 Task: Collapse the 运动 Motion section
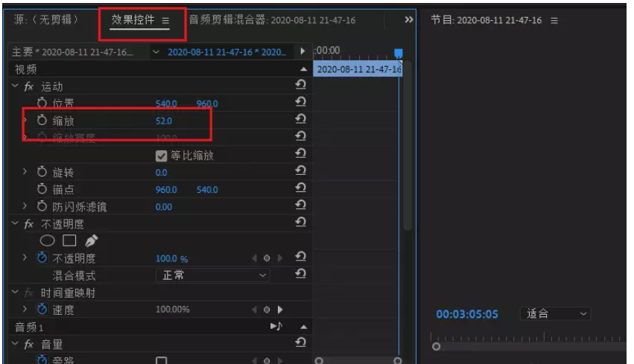coord(15,86)
